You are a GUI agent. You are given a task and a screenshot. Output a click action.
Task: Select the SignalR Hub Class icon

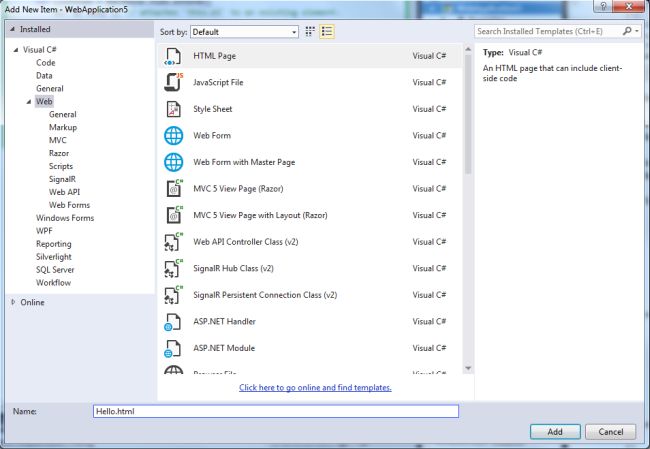[173, 268]
